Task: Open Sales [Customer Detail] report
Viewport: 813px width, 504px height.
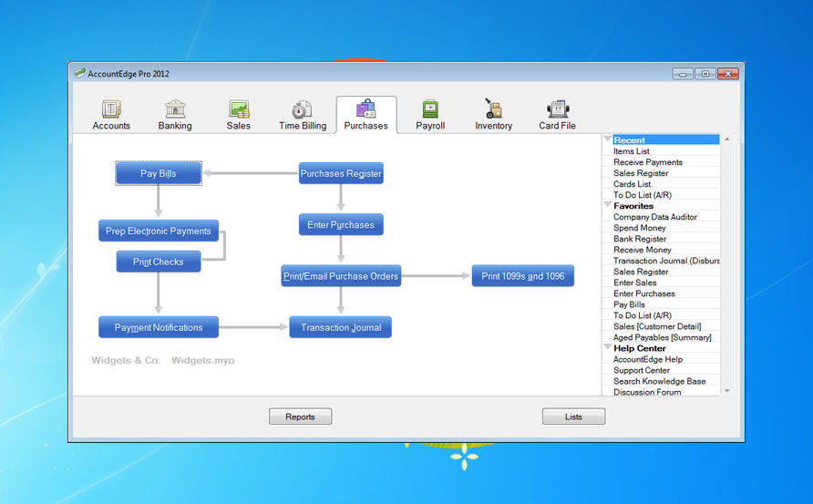Action: (x=657, y=326)
